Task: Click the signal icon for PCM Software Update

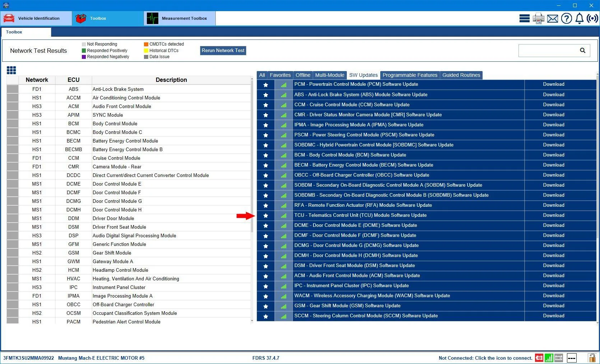Action: tap(284, 85)
